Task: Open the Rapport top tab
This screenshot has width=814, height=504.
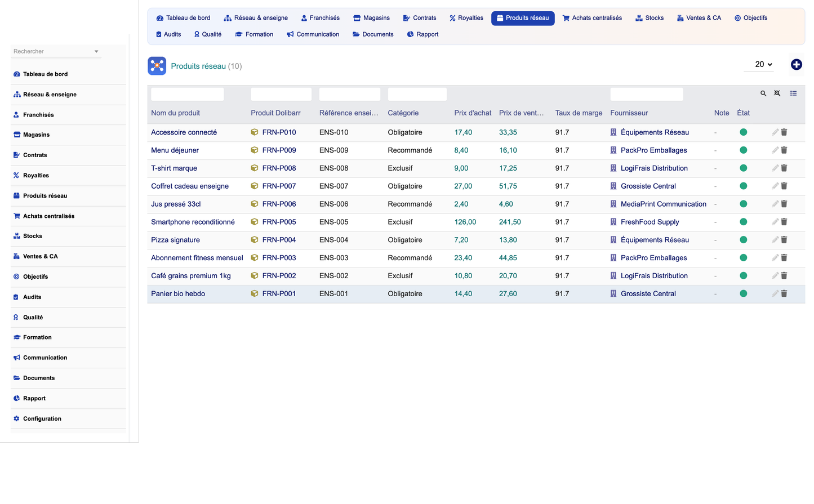Action: 422,34
